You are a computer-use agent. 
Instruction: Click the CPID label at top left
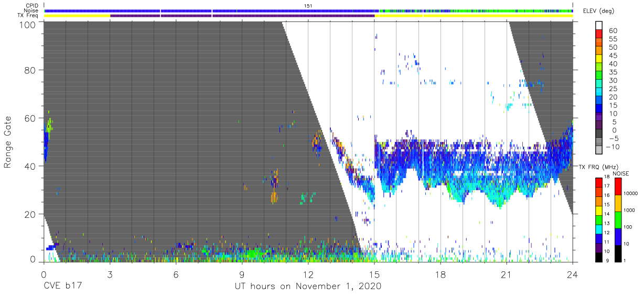(x=32, y=6)
